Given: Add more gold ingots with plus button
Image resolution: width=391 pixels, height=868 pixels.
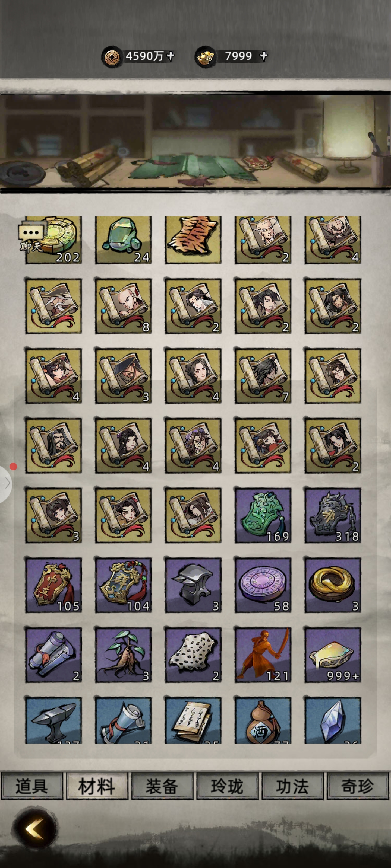Looking at the screenshot, I should 264,56.
